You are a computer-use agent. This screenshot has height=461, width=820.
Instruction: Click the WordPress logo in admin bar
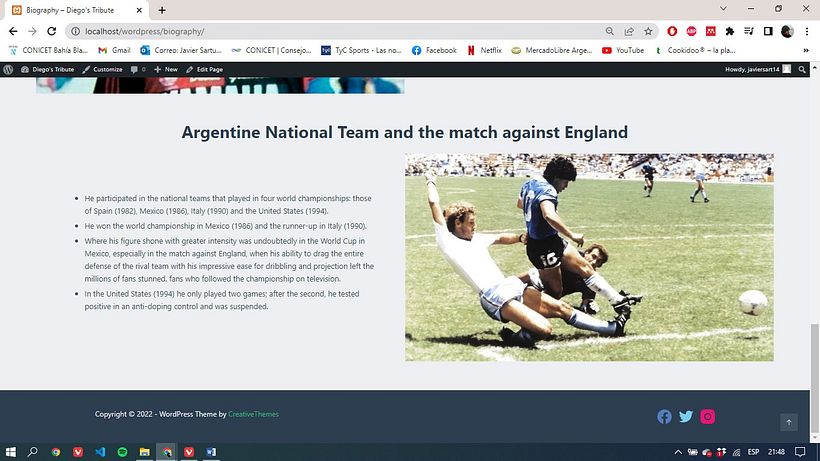pos(9,70)
